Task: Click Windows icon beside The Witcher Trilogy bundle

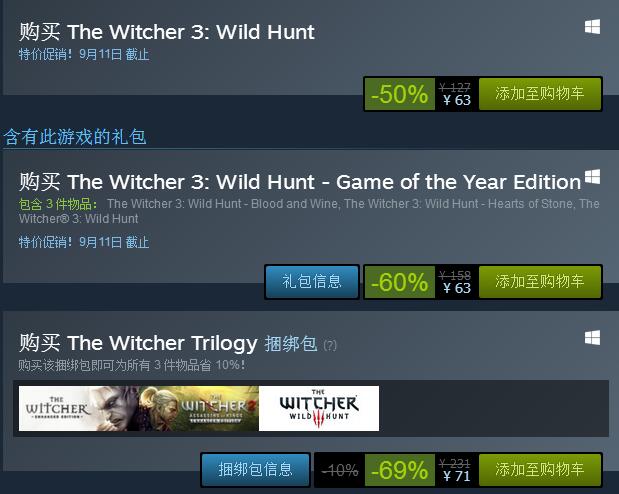Action: [x=592, y=338]
